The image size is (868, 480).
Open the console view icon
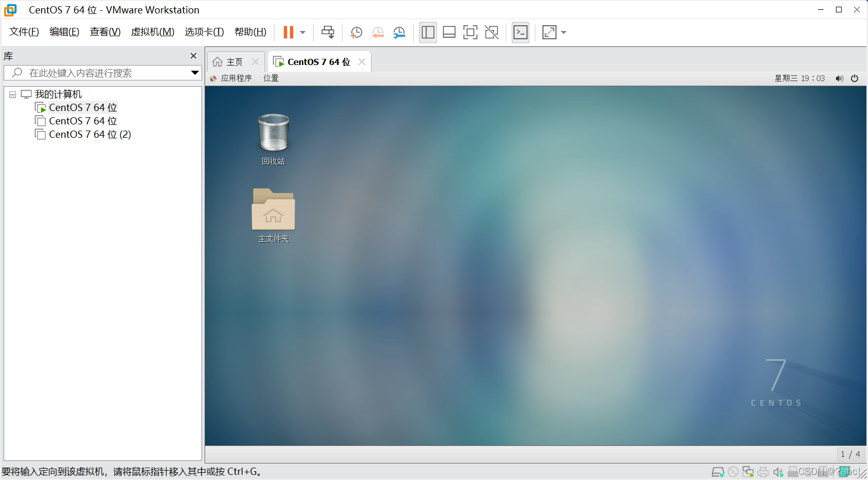[x=520, y=33]
